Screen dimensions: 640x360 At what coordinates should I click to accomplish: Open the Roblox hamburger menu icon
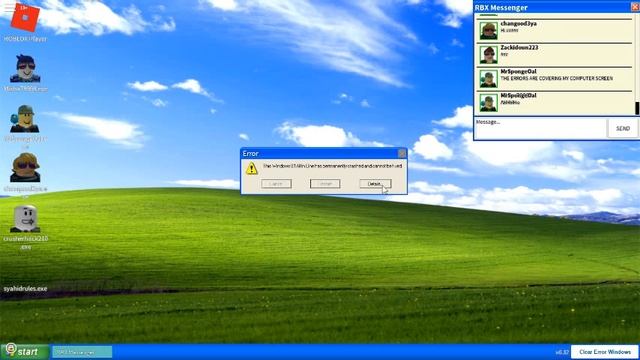pos(9,7)
